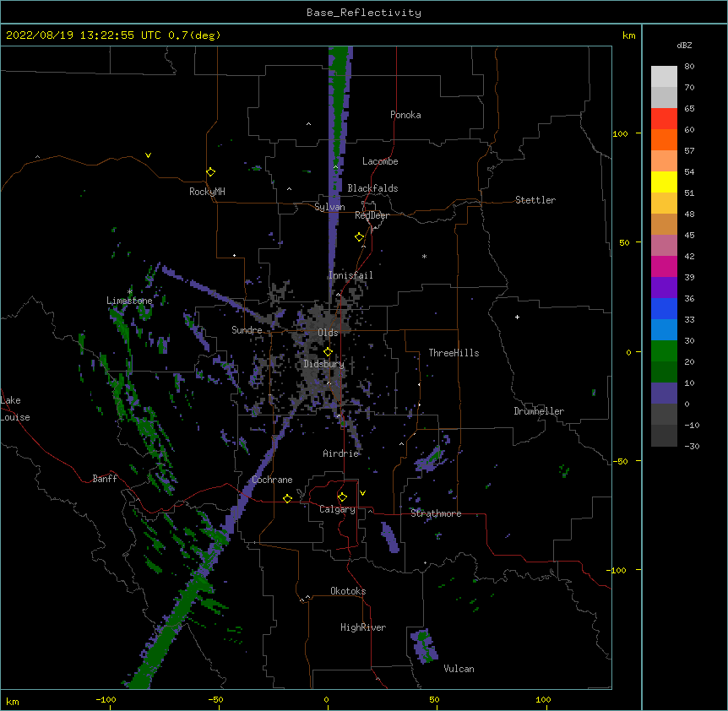Viewport: 728px width, 711px height.
Task: Select the ThreeHills map label
Action: [454, 353]
